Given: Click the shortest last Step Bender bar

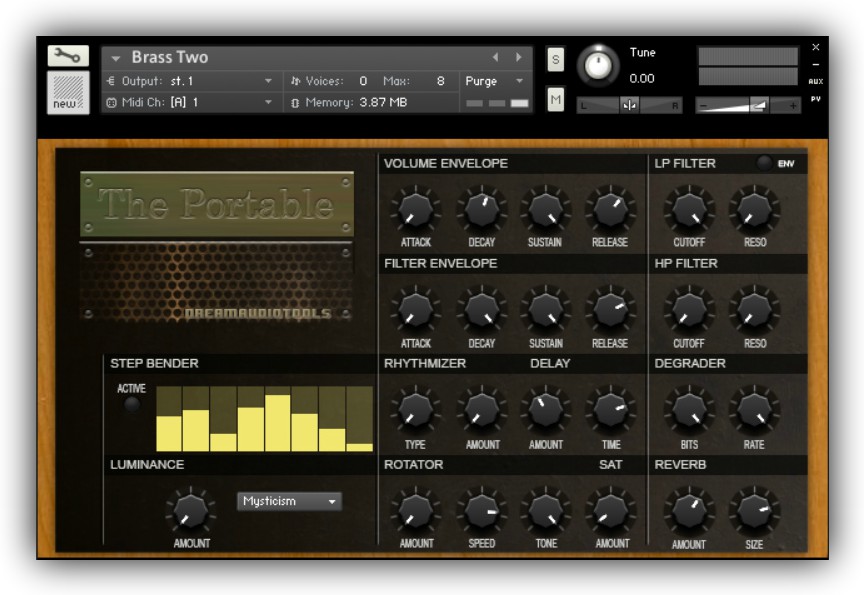Looking at the screenshot, I should click(359, 447).
